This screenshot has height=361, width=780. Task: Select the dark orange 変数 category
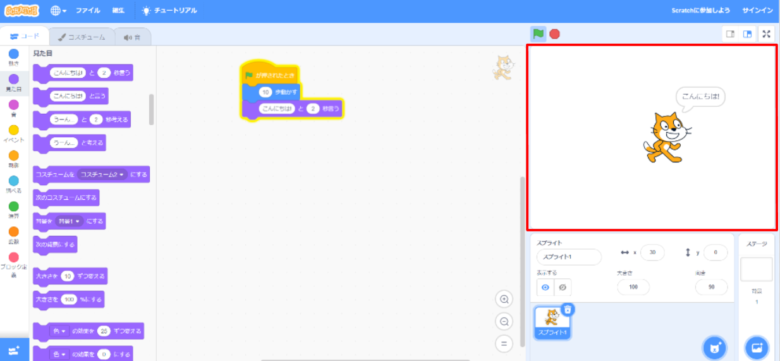[14, 235]
